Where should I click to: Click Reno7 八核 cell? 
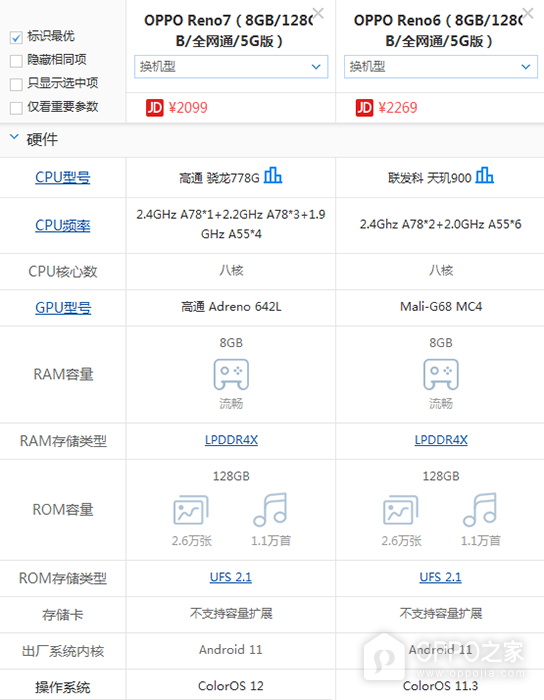coord(231,270)
